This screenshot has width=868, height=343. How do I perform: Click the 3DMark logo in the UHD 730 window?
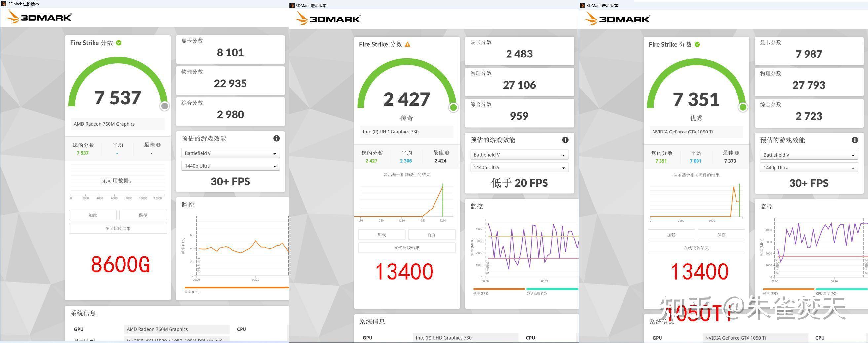pos(328,18)
